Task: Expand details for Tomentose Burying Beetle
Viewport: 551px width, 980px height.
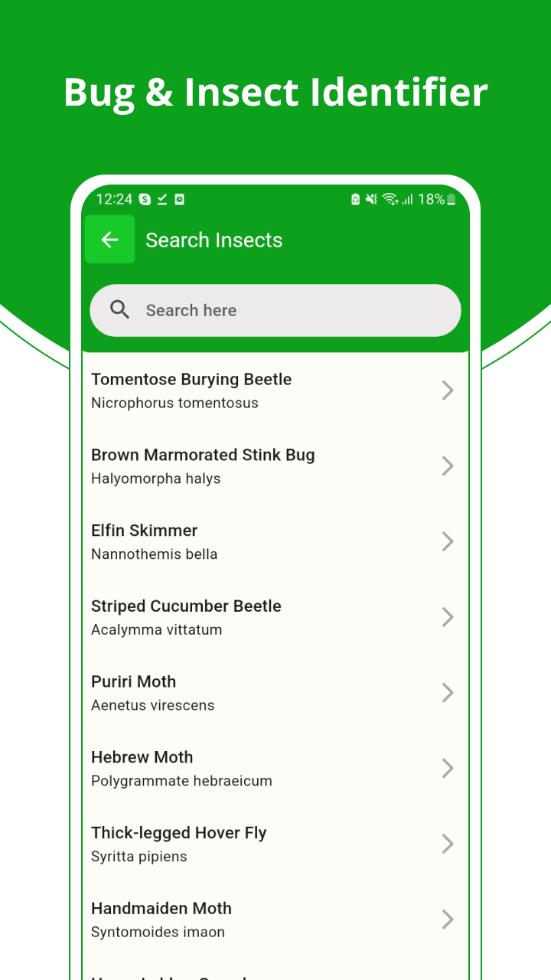Action: coord(448,390)
